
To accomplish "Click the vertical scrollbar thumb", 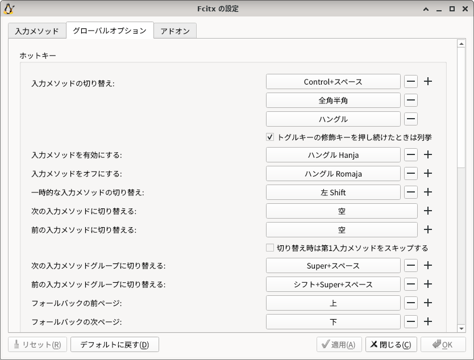I will pos(461,107).
